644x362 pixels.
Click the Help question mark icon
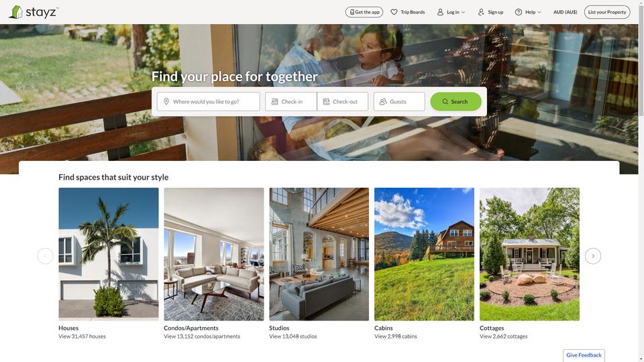point(519,12)
